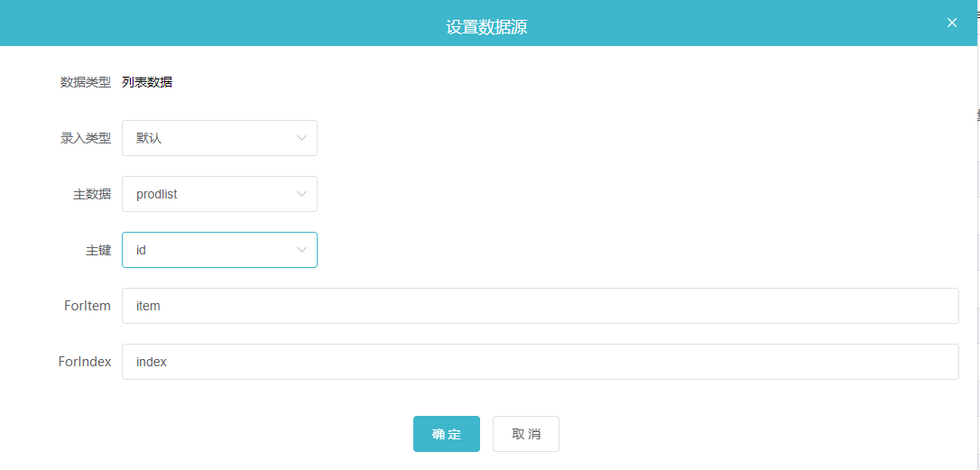Viewport: 980px width, 470px height.
Task: Select the prodlist value in 主数据 combo box
Action: [x=157, y=194]
